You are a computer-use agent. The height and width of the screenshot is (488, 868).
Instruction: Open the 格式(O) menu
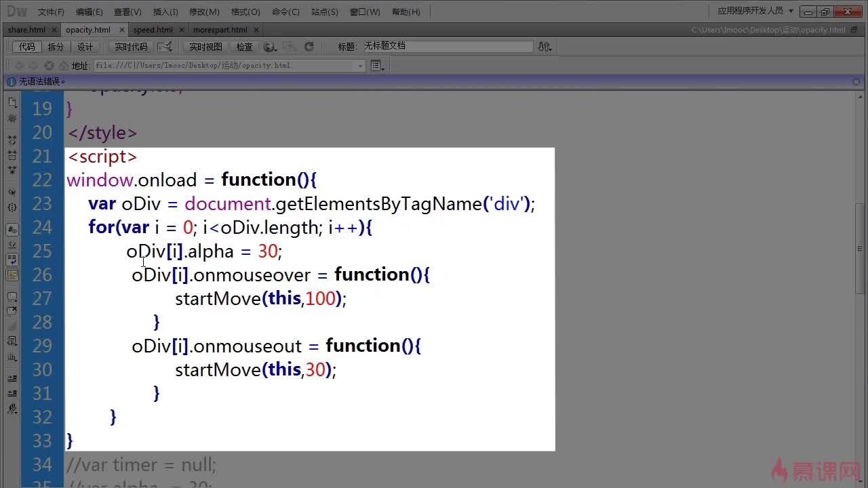coord(245,12)
